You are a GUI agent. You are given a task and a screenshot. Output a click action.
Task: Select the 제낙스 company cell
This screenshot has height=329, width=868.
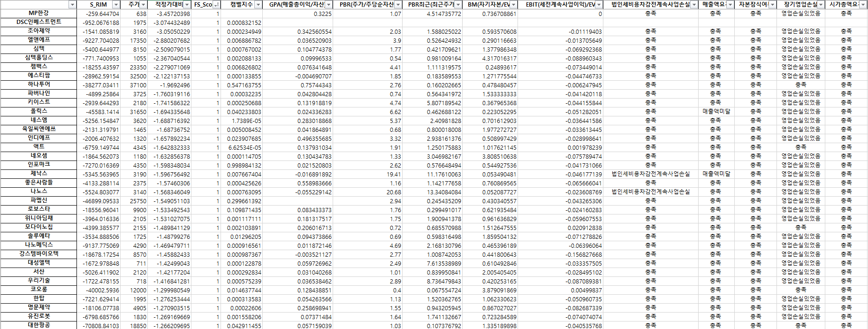pos(38,174)
